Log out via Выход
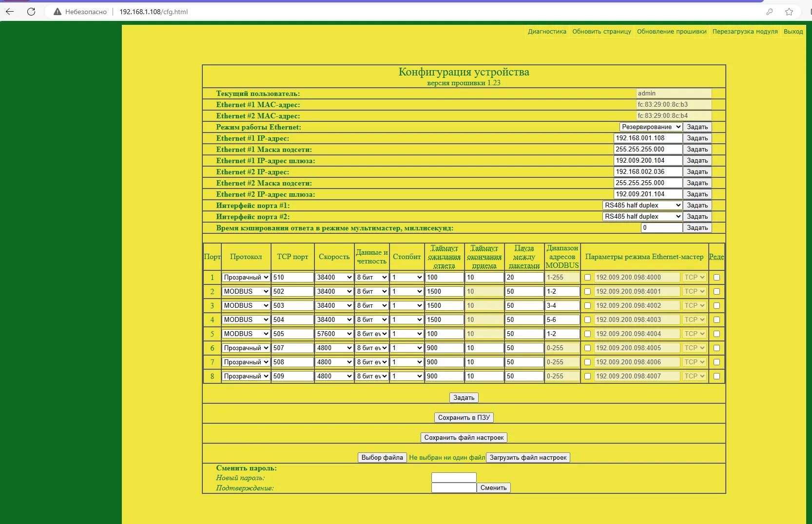The image size is (812, 524). 793,32
